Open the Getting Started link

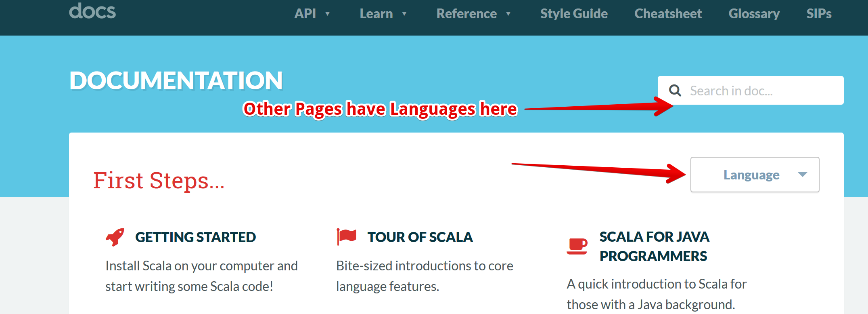point(196,237)
